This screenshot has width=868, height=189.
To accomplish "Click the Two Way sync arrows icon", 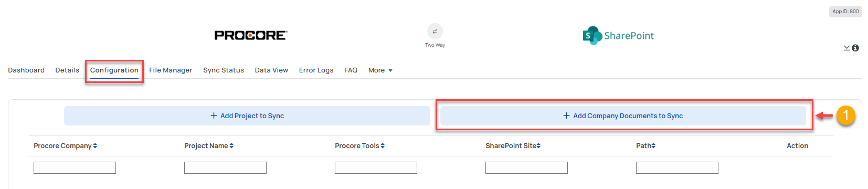I will point(435,31).
